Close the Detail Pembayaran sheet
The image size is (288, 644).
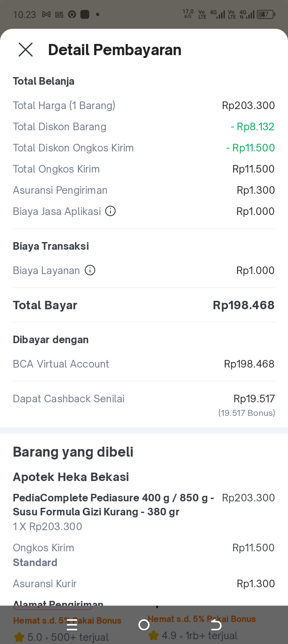(x=26, y=50)
